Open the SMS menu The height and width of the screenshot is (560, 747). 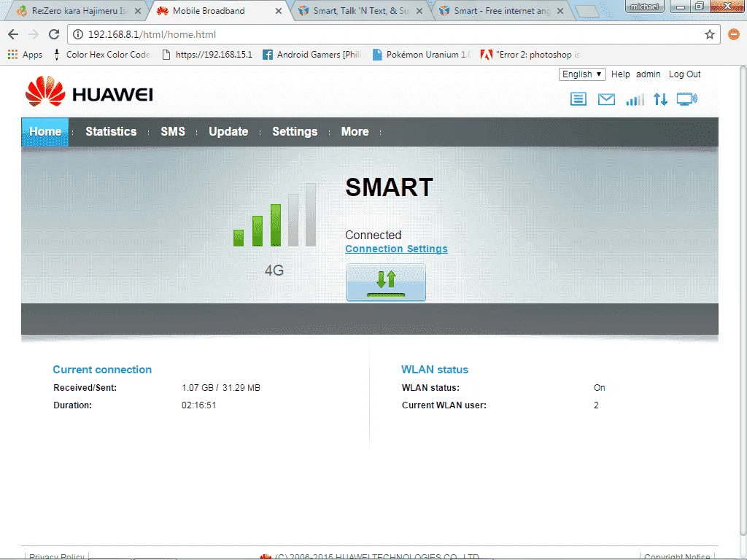[172, 132]
